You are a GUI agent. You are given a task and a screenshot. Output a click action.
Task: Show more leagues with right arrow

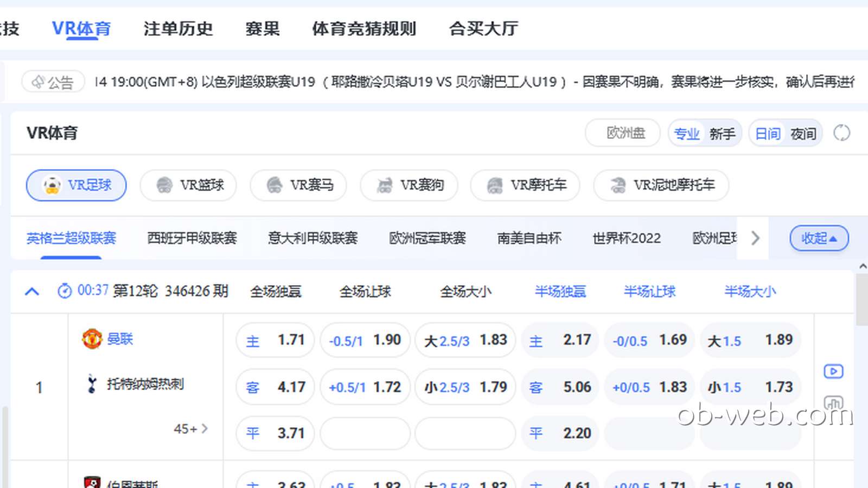click(755, 238)
